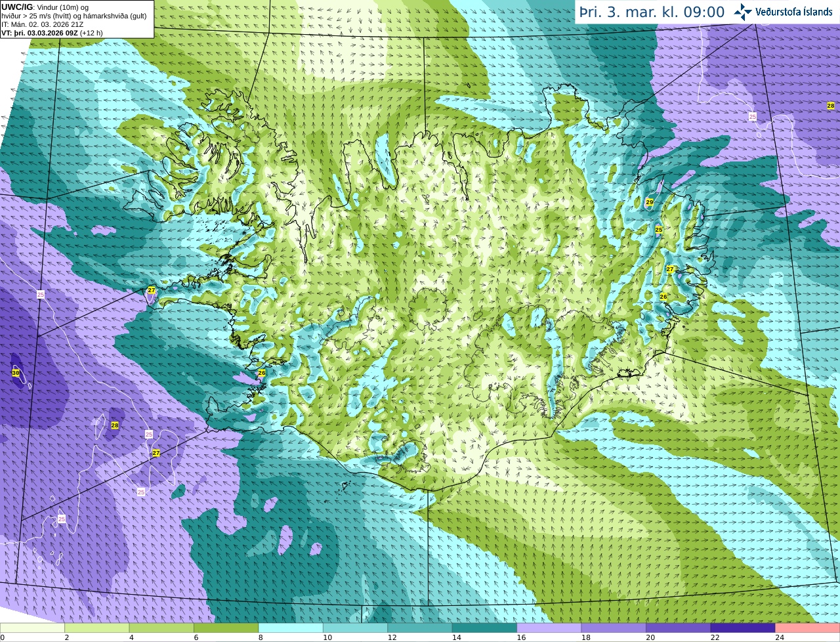840x642 pixels.
Task: Click the '14' label on the color scale
Action: (456, 637)
